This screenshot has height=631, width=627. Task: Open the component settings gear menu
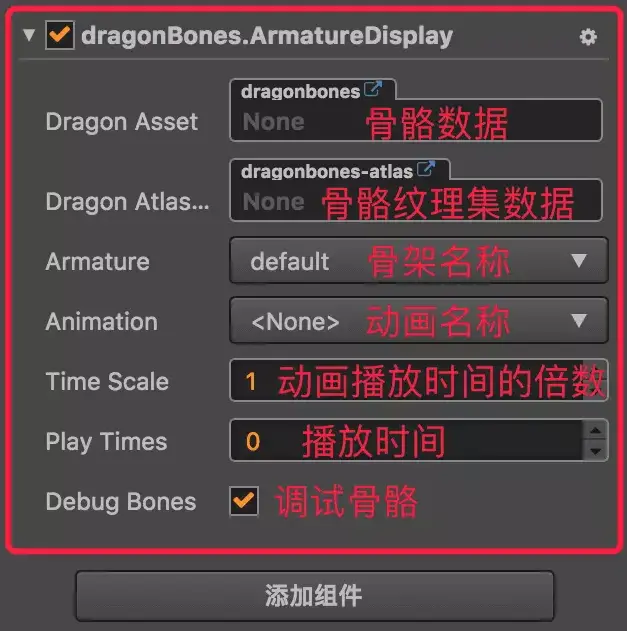coord(588,37)
